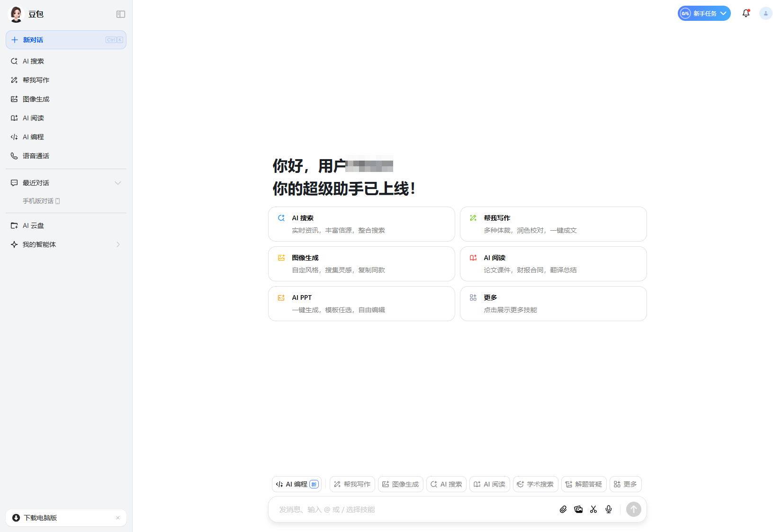Collapse the sidebar panel icon
Image resolution: width=782 pixels, height=532 pixels.
click(x=121, y=14)
